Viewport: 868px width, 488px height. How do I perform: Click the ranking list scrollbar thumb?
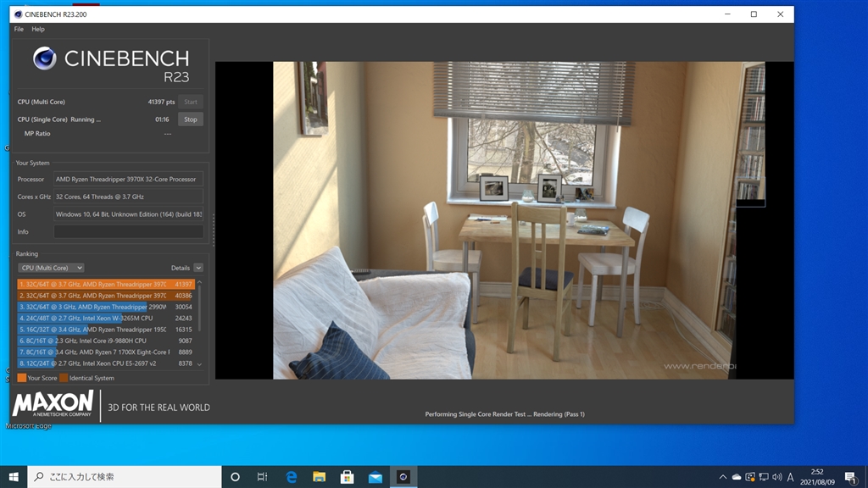[199, 308]
